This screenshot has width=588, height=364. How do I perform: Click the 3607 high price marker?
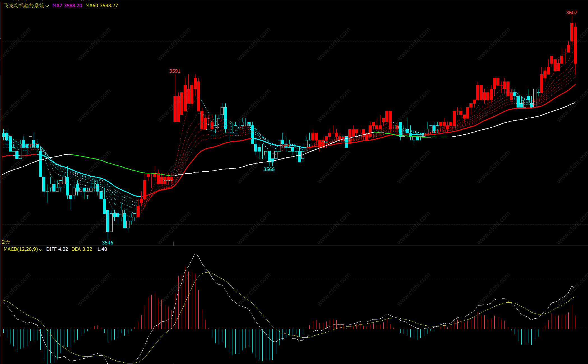571,13
